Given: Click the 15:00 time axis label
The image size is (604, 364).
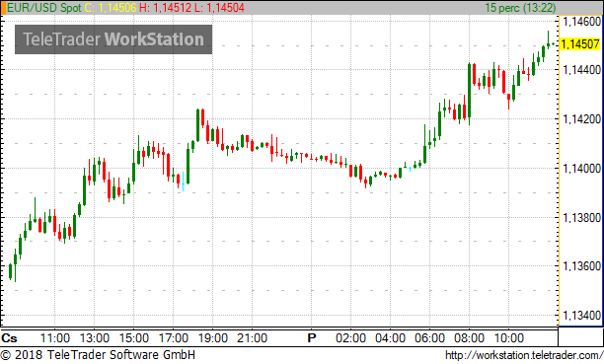Looking at the screenshot, I should (x=133, y=338).
